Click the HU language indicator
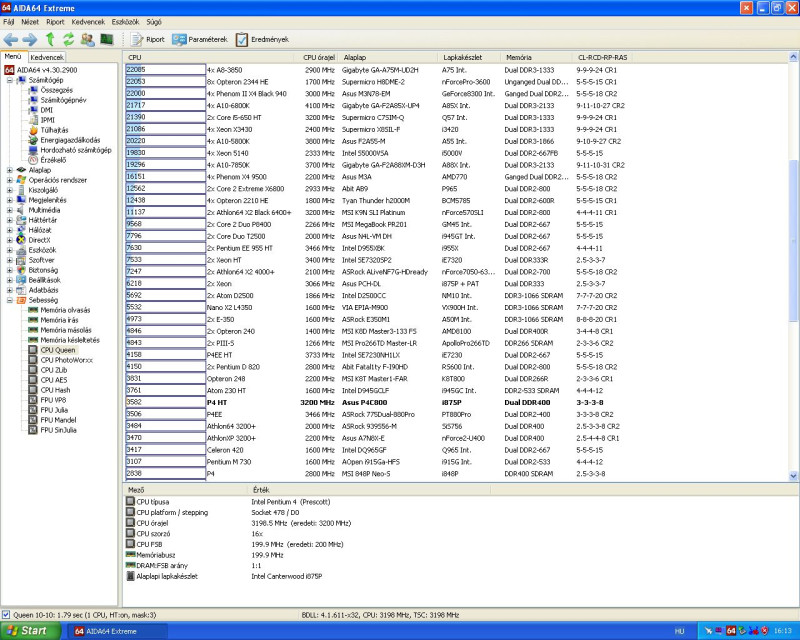Viewport: 800px width, 640px height. (x=679, y=631)
